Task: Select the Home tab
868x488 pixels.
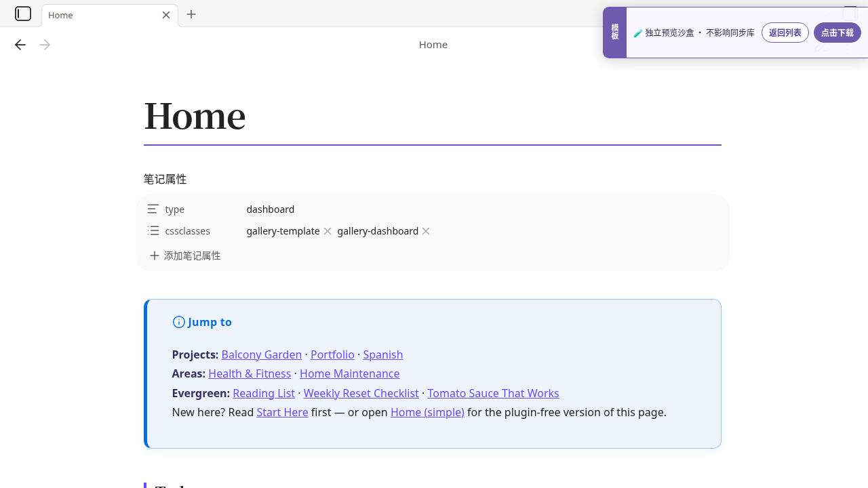Action: tap(110, 15)
